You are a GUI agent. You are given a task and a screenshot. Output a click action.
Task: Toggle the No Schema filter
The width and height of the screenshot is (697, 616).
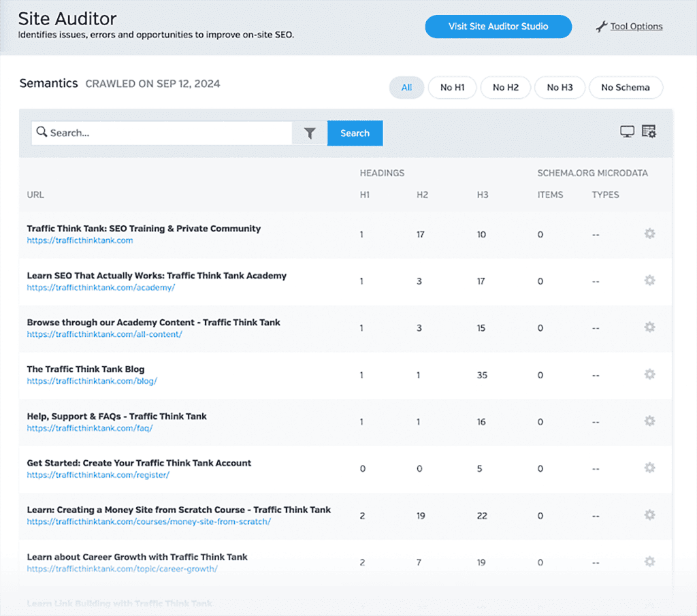click(x=625, y=87)
